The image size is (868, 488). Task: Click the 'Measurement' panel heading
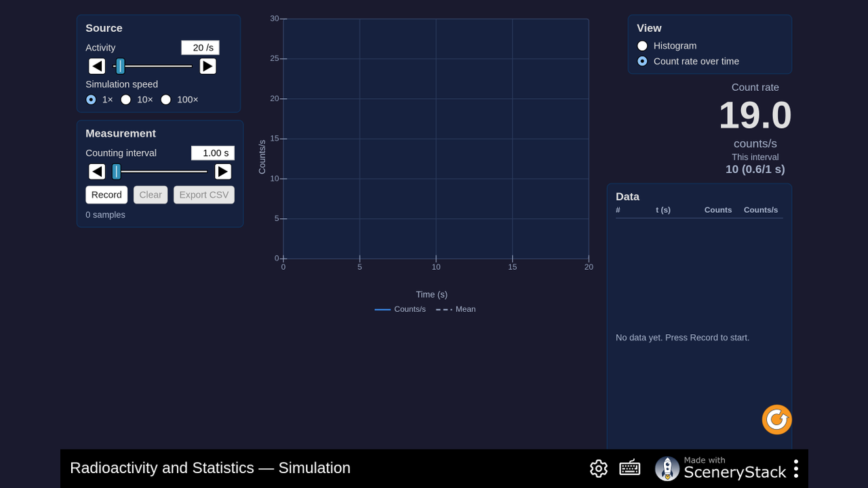click(x=121, y=134)
